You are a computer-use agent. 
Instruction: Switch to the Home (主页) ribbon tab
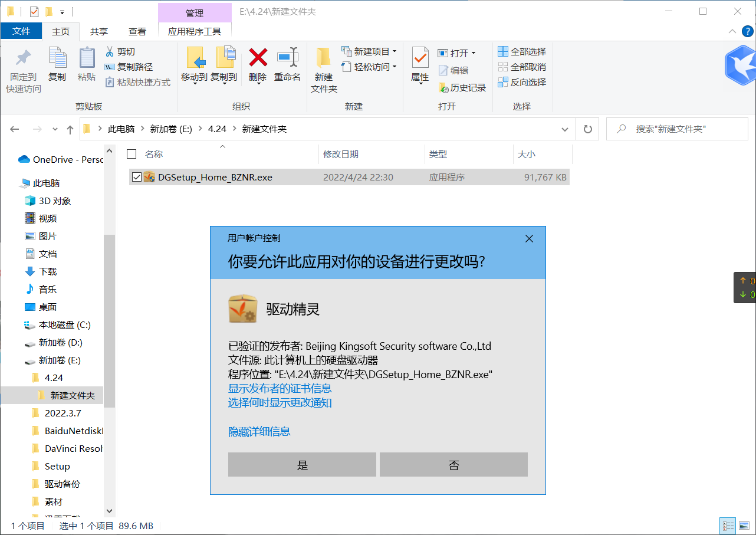coord(61,32)
